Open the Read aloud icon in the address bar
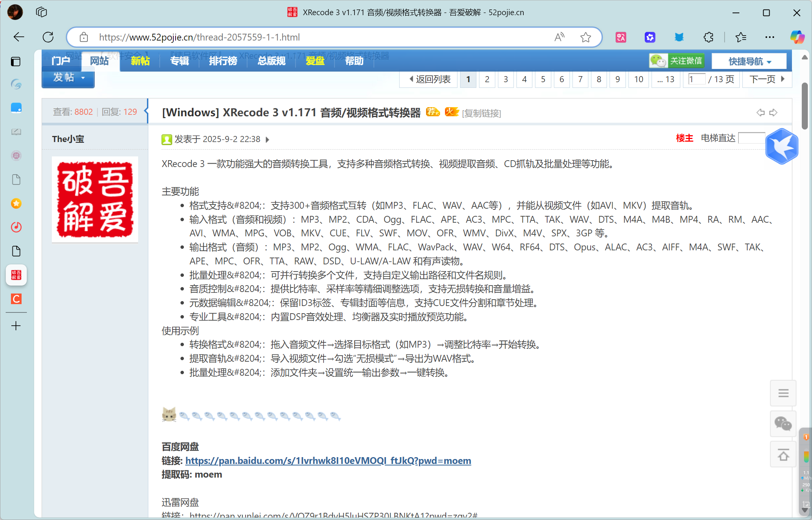This screenshot has height=520, width=812. (x=559, y=37)
